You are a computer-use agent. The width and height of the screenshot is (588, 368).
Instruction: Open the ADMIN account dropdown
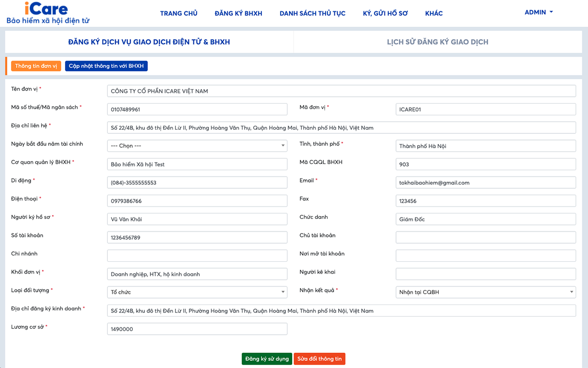538,12
